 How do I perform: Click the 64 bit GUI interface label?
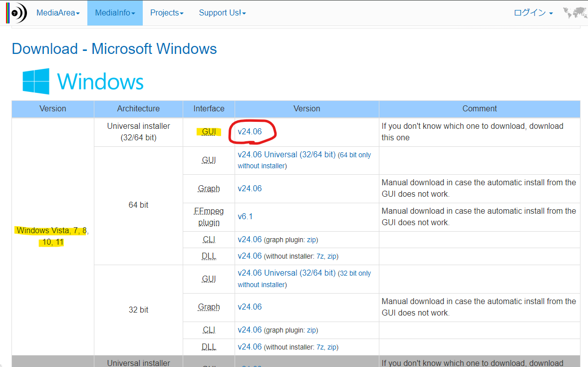coord(209,160)
